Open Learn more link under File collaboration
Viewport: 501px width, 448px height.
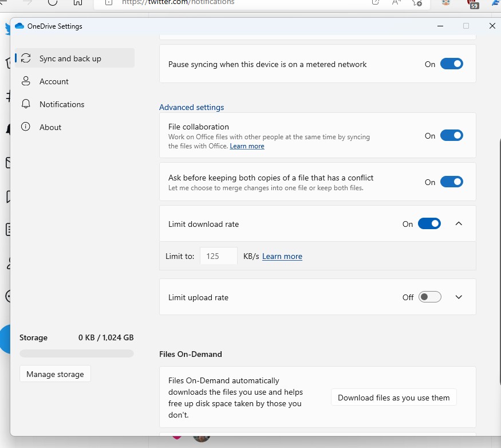point(247,146)
